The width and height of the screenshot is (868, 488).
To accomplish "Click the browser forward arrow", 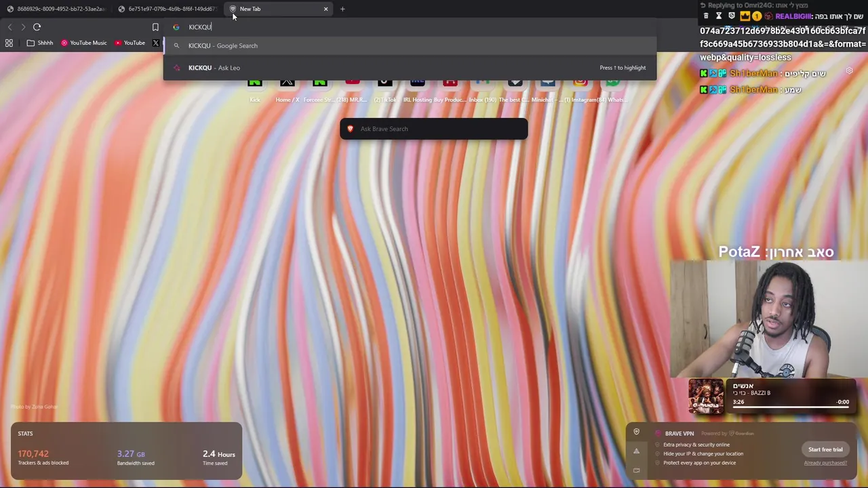I will [23, 27].
